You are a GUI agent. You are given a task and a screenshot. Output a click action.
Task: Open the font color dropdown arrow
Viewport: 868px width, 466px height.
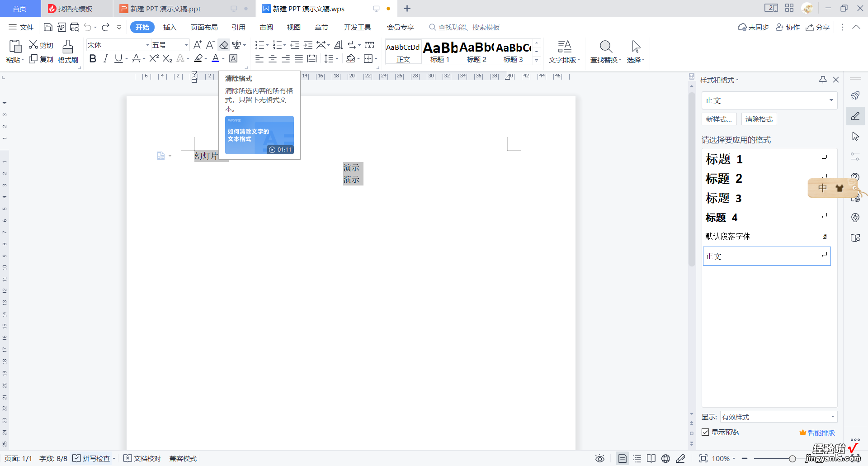click(x=223, y=59)
